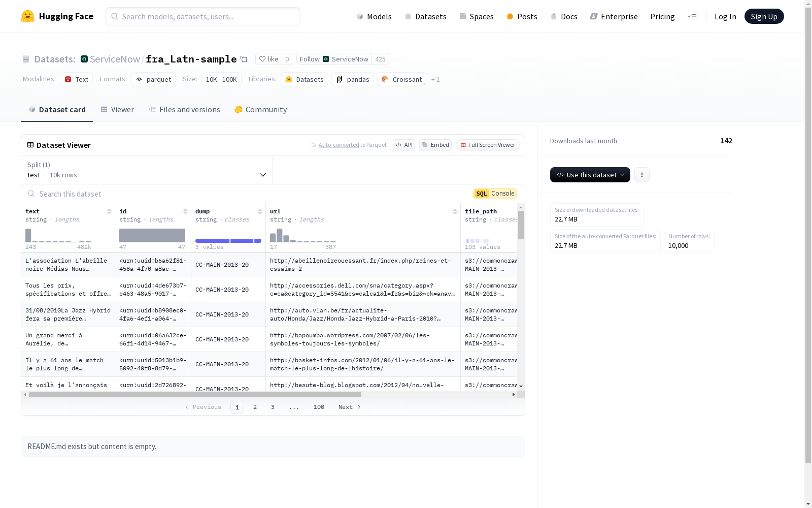Click the horizontal table scrollbar
This screenshot has height=508, width=812.
(x=195, y=394)
